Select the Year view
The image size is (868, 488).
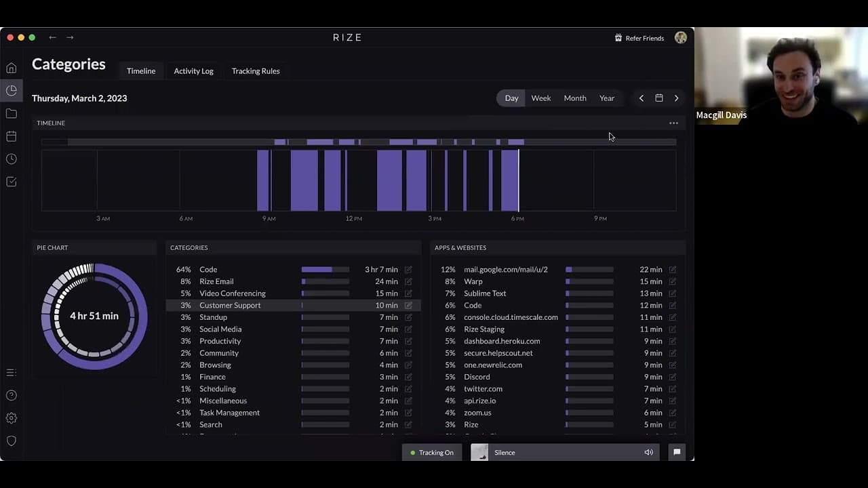pyautogui.click(x=607, y=98)
